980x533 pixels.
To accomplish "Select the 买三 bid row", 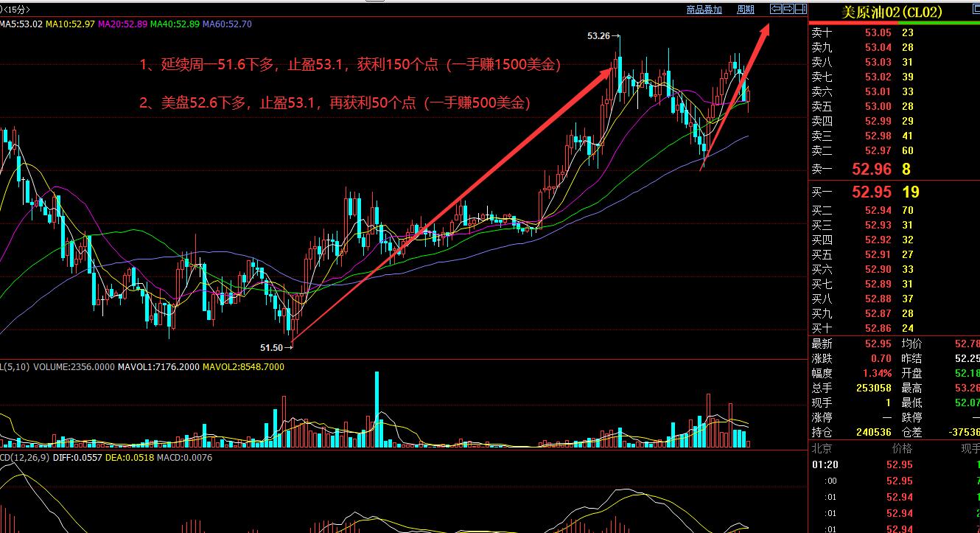I will coord(894,225).
